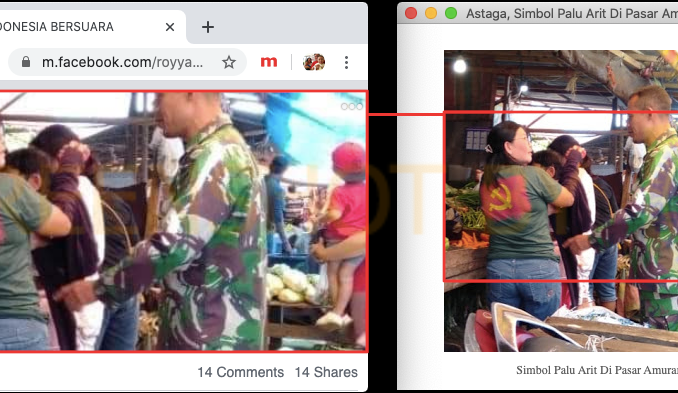
Task: Open Chrome's three-dot menu
Action: coord(346,62)
